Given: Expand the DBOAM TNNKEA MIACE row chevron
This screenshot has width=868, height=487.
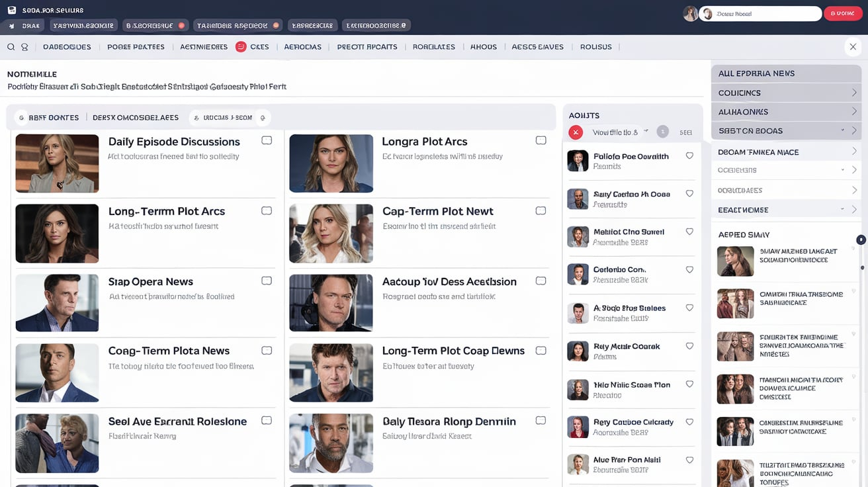Looking at the screenshot, I should [x=854, y=152].
